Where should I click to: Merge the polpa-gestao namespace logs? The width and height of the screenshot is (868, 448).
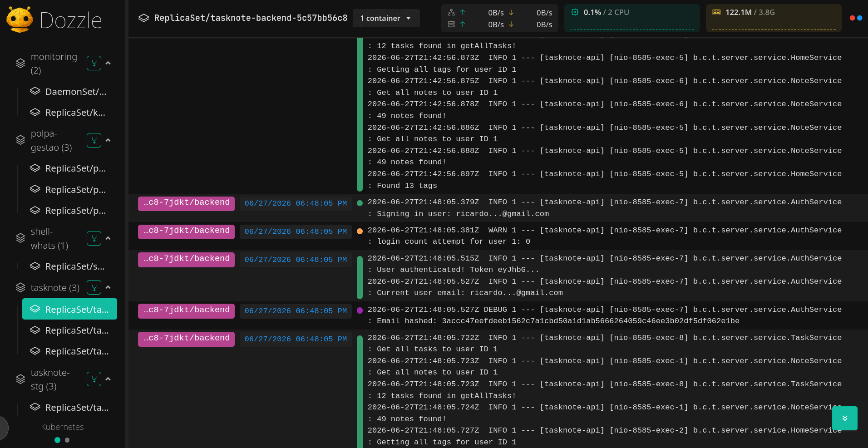coord(94,140)
